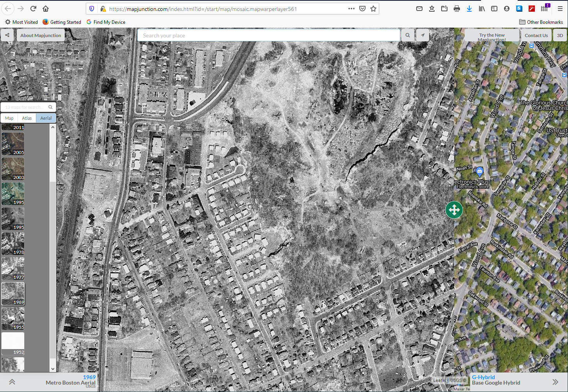The image size is (568, 392).
Task: Open the Firefox account profile icon
Action: click(507, 8)
